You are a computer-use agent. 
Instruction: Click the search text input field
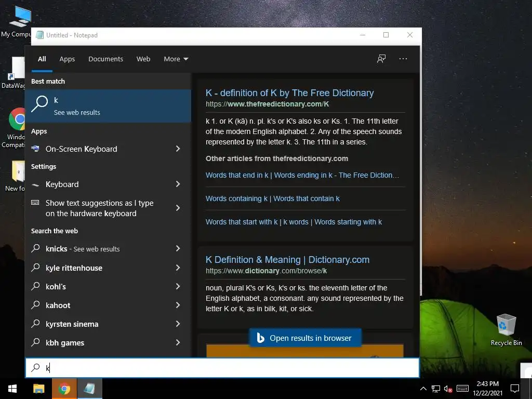(x=222, y=368)
